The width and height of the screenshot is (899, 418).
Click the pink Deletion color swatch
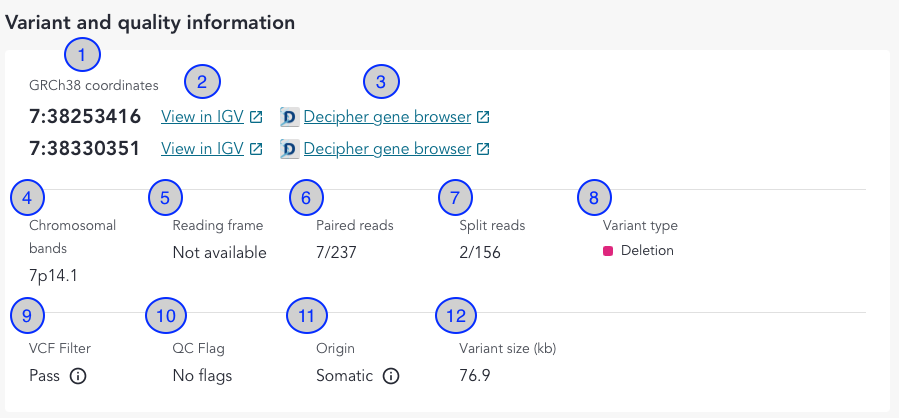coord(607,251)
